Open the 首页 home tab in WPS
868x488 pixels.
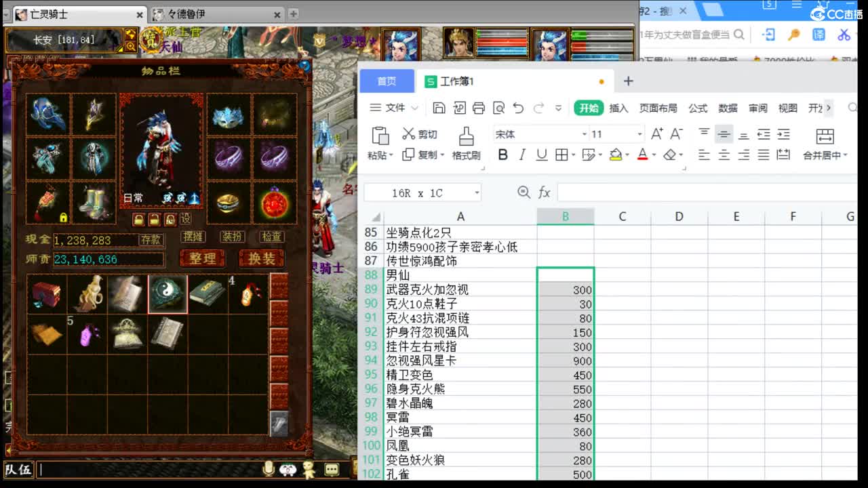point(387,81)
